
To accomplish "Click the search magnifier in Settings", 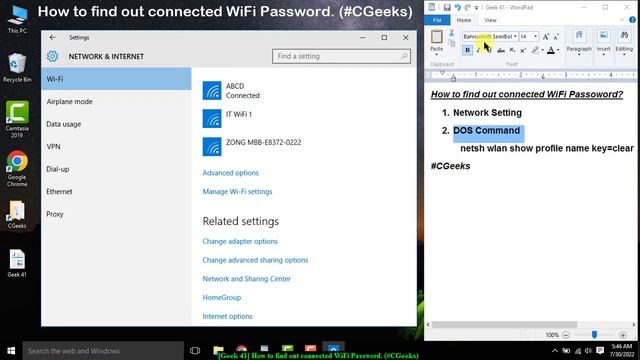I will (404, 56).
